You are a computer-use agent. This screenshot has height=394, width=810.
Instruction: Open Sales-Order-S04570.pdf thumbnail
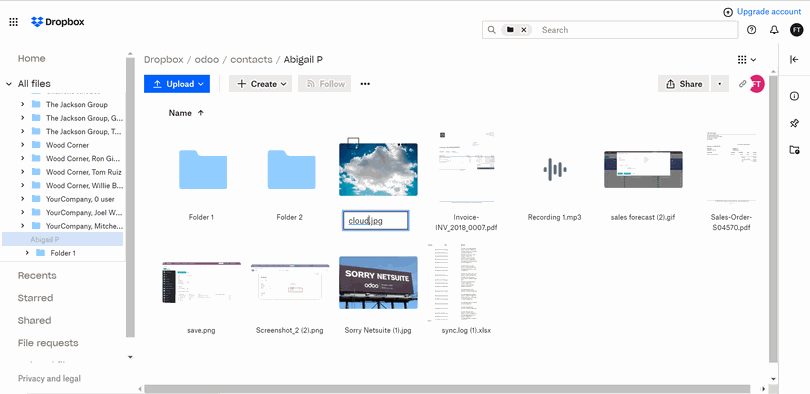pos(731,167)
